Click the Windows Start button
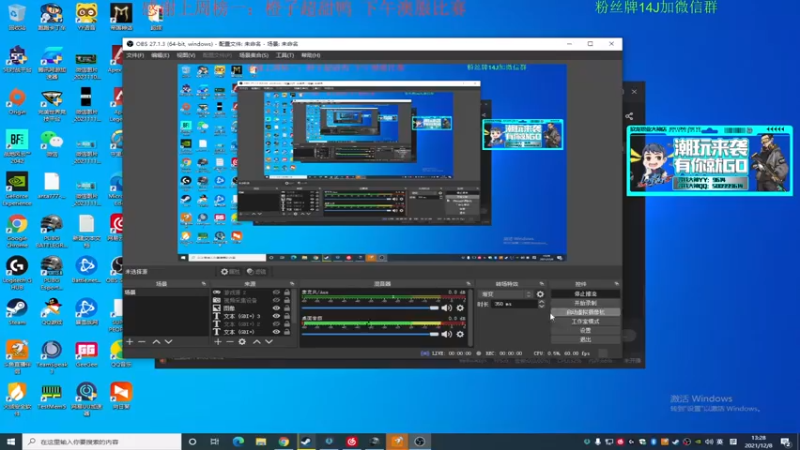The height and width of the screenshot is (450, 800). 11,441
